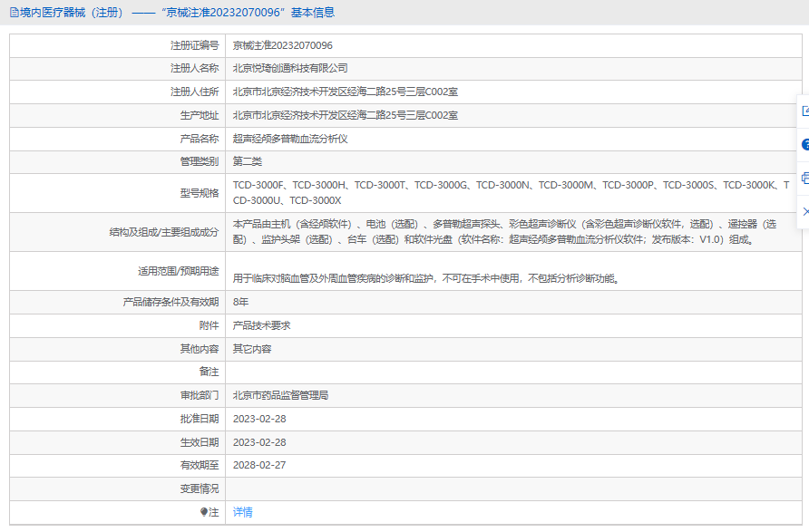This screenshot has width=809, height=532.
Task: Select registration number 京械注准20232070096 in the table
Action: [282, 45]
